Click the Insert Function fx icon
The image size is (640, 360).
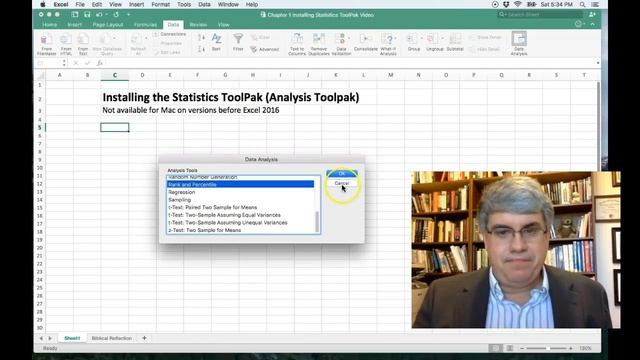(x=100, y=63)
